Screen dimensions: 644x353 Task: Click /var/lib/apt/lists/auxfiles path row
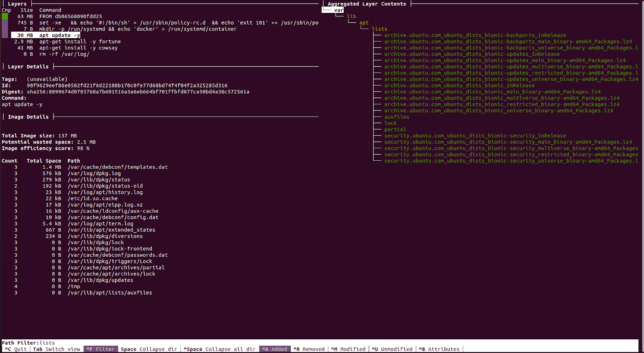point(83,293)
